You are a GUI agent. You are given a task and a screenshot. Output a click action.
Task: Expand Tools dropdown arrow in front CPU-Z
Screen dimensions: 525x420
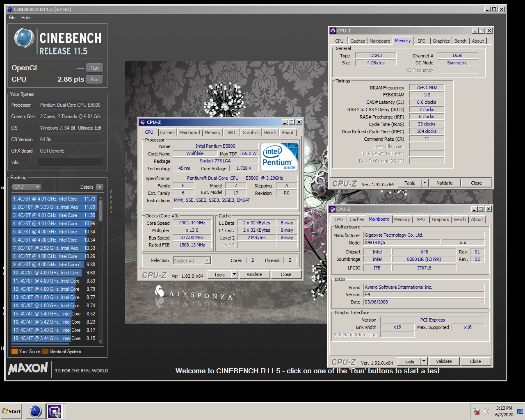click(x=235, y=274)
